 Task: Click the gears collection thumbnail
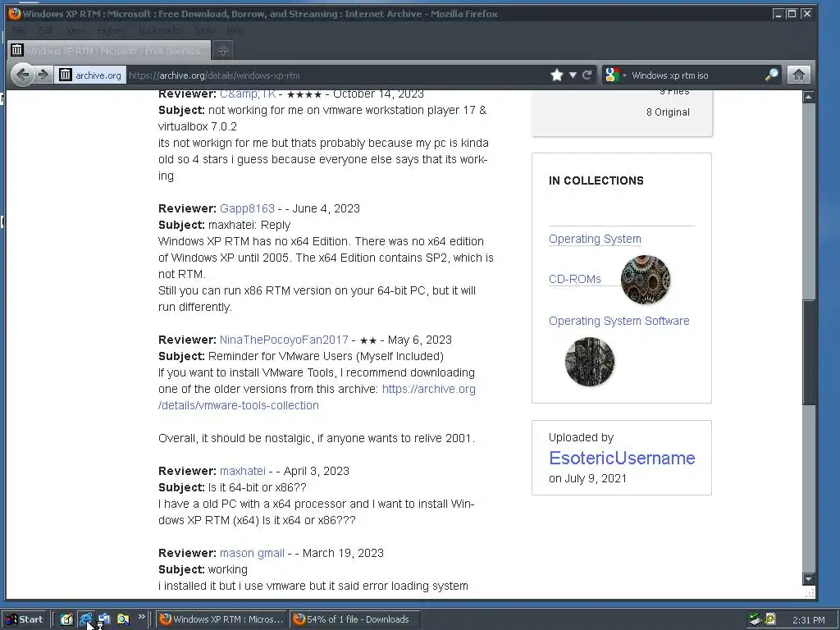tap(645, 280)
